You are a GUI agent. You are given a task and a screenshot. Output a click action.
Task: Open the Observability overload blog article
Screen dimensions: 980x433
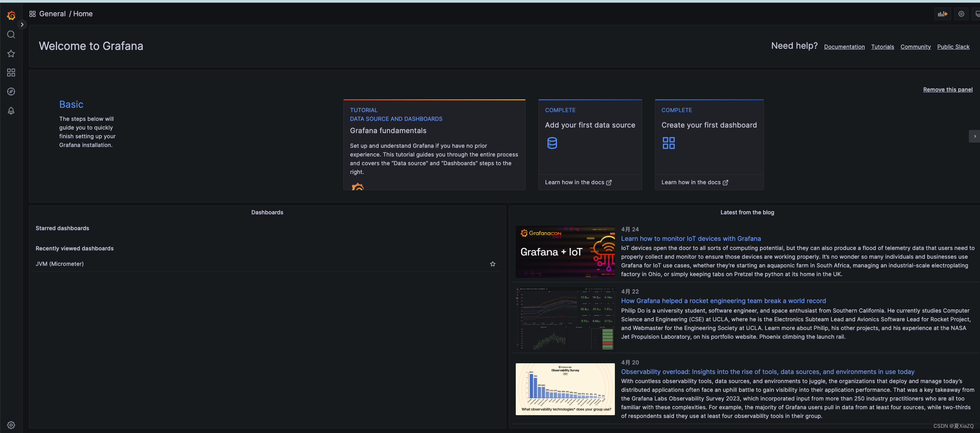pos(768,372)
